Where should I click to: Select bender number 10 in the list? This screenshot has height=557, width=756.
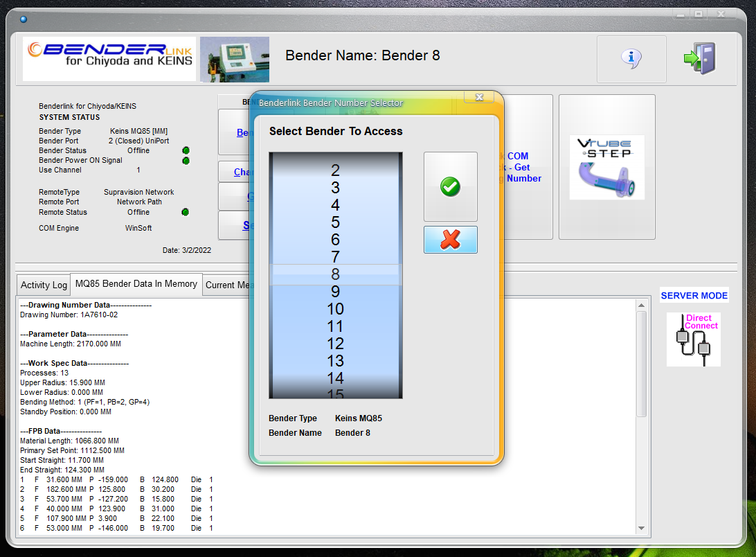click(x=335, y=309)
